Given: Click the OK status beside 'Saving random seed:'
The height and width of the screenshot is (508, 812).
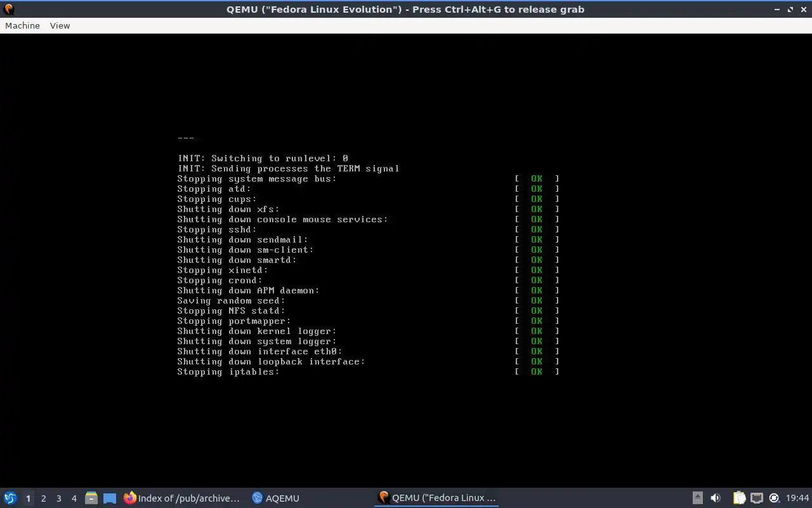Looking at the screenshot, I should pos(537,300).
